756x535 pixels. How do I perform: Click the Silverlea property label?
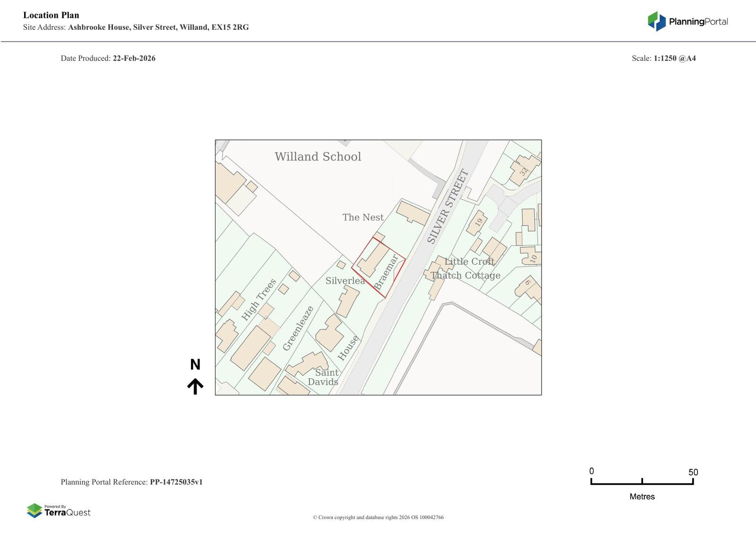coord(345,281)
